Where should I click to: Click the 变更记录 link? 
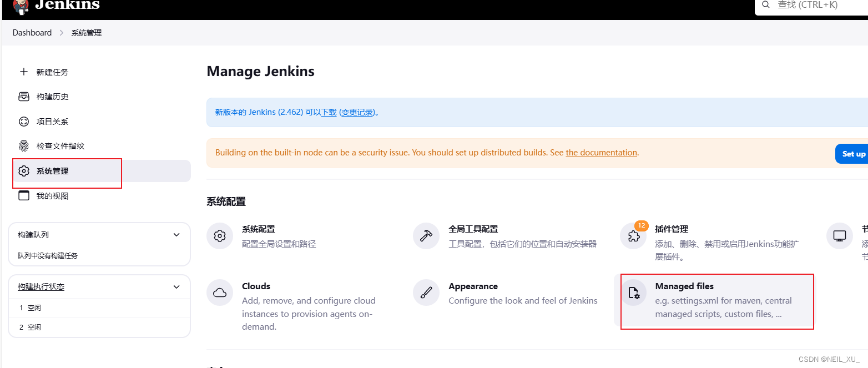[357, 112]
